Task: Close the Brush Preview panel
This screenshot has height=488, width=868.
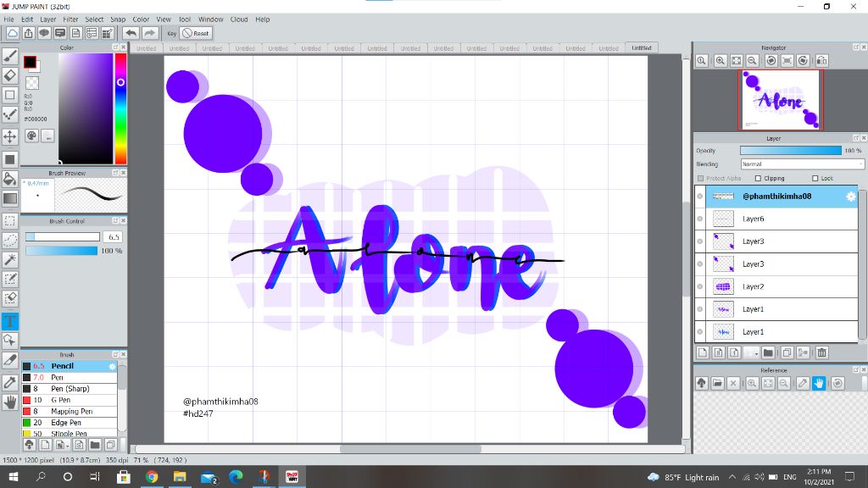Action: (124, 173)
